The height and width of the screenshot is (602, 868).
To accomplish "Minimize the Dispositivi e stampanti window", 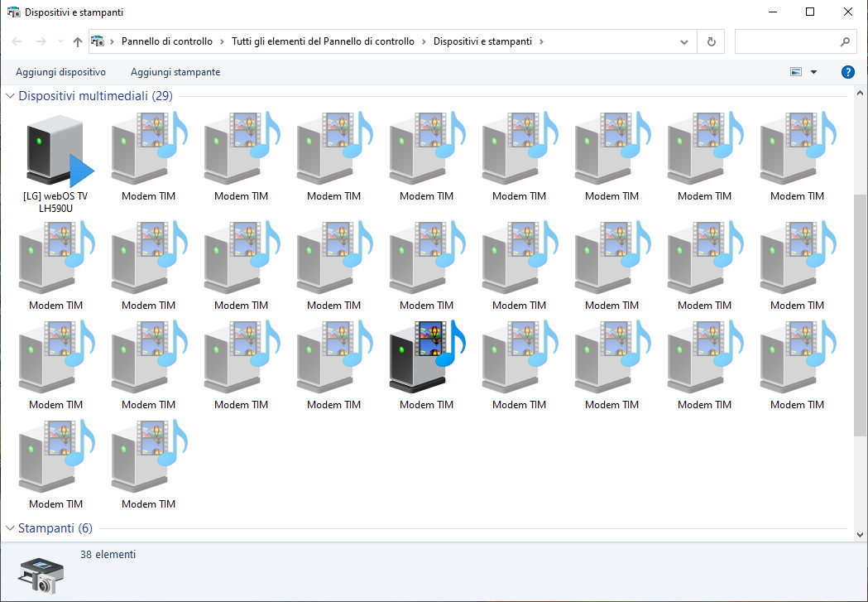I will click(773, 12).
